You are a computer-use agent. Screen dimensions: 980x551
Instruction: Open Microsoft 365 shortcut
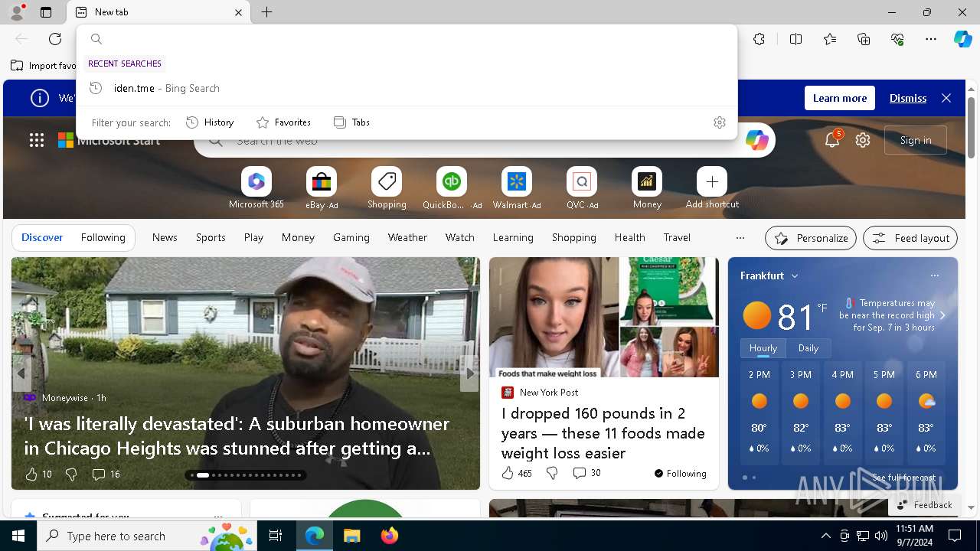tap(256, 188)
